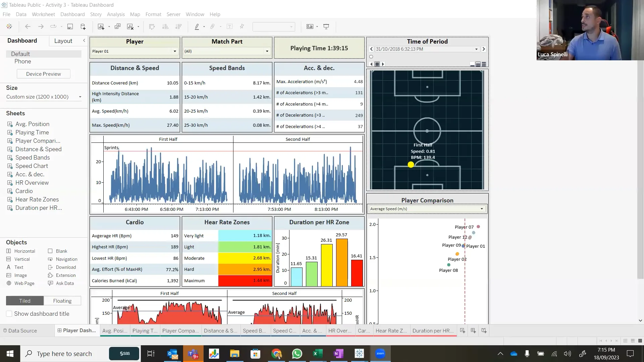644x362 pixels.
Task: Expand the Match Part (All) dropdown
Action: coord(227,51)
